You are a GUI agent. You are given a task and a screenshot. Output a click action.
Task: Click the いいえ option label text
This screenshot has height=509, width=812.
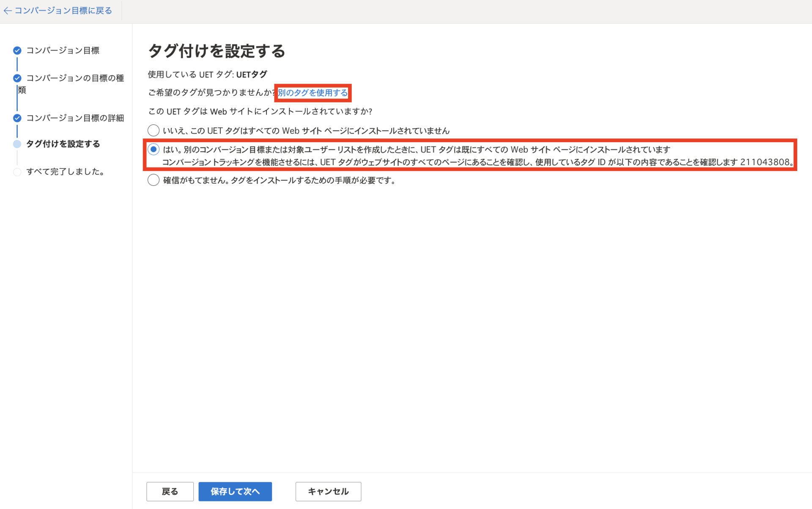306,131
